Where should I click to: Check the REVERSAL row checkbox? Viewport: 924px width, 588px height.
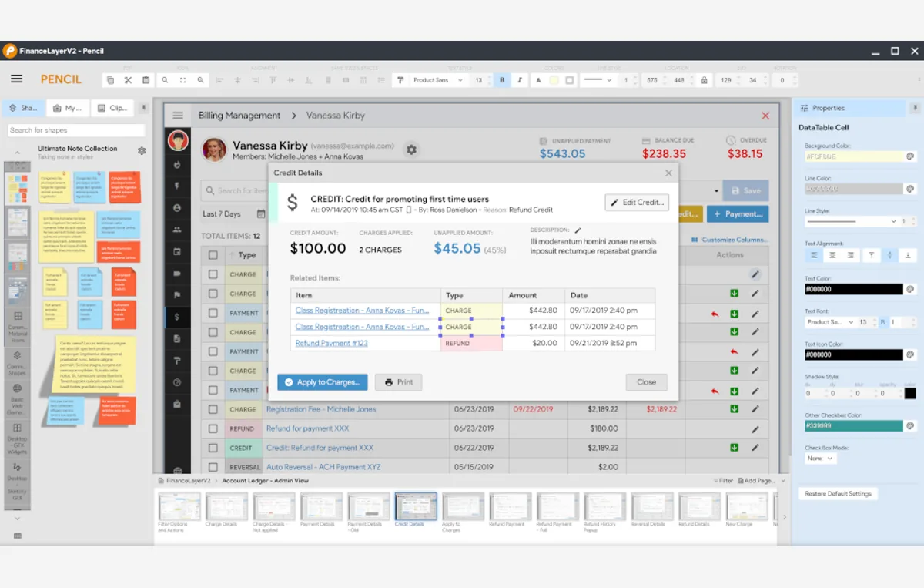coord(213,467)
